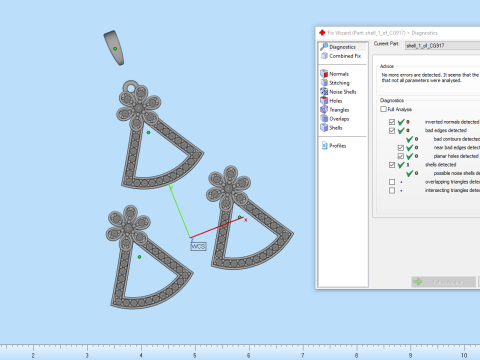Uncheck bad edges detection

click(x=392, y=130)
